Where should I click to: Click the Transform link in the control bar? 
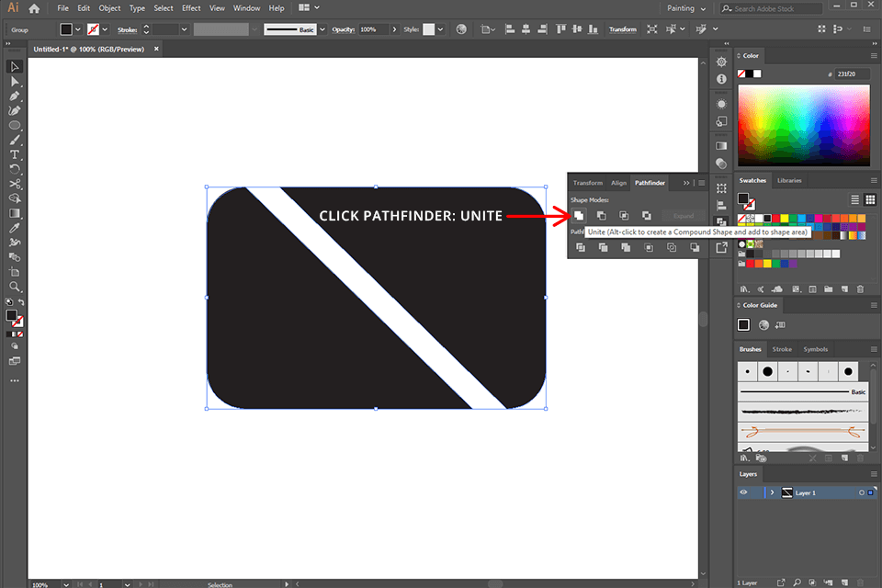pos(622,28)
